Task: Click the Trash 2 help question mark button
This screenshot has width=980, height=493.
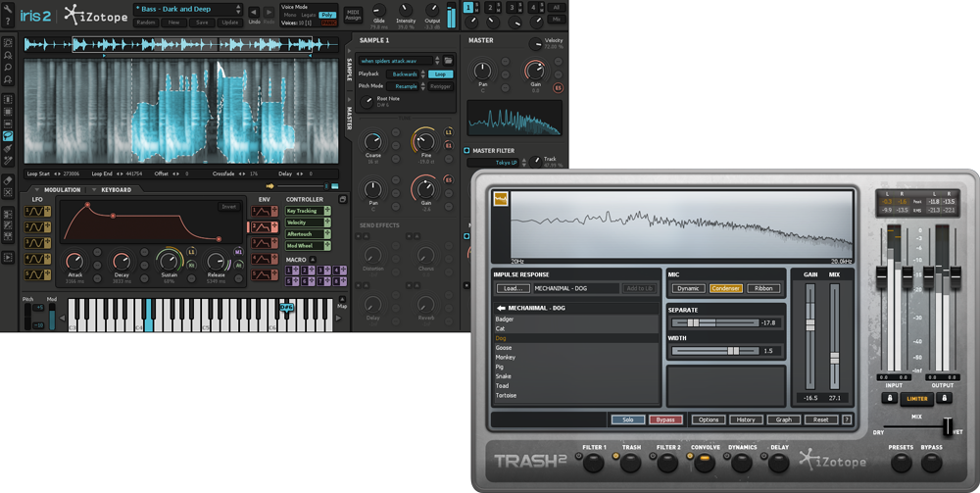Action: click(x=847, y=419)
